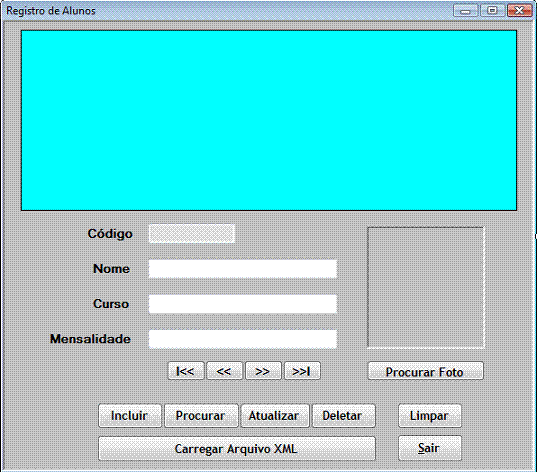This screenshot has width=537, height=472.
Task: Jump to last record with >>I button
Action: (x=302, y=371)
